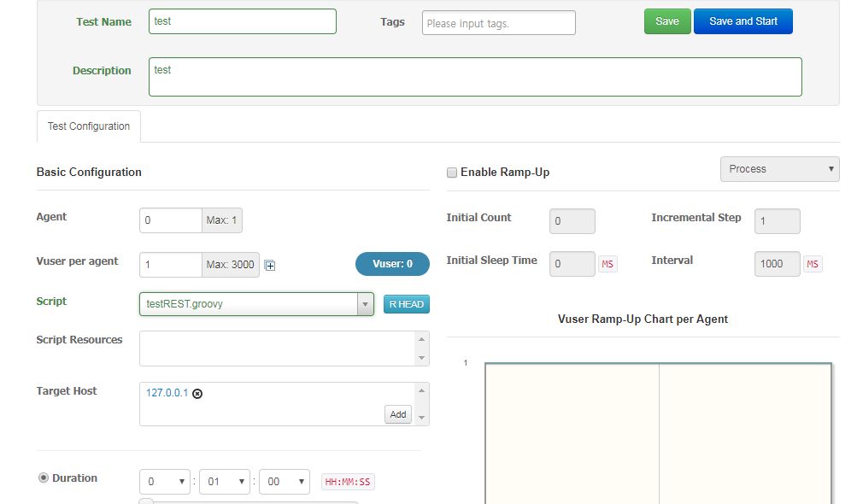This screenshot has height=504, width=857.
Task: Click the Initial Count field
Action: click(x=572, y=221)
